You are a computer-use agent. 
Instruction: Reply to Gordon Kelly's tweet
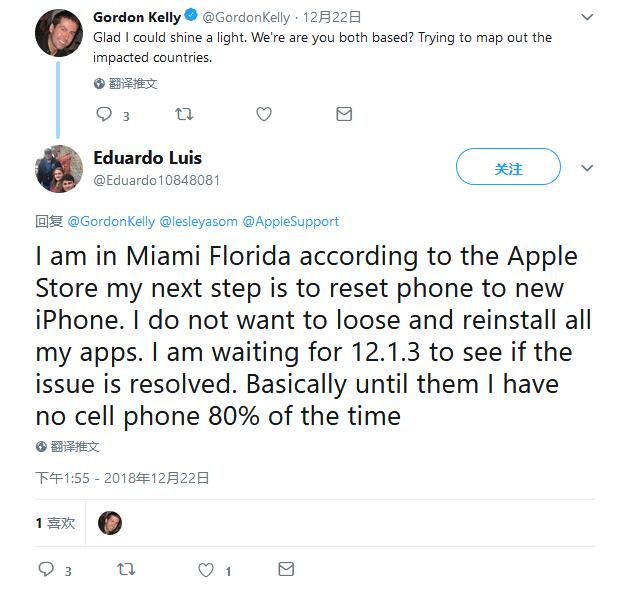pyautogui.click(x=105, y=115)
